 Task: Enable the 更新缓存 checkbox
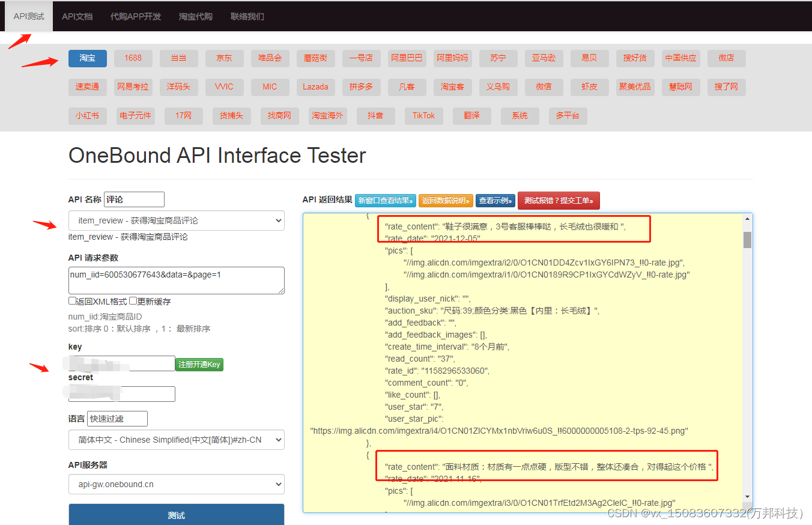click(x=133, y=301)
